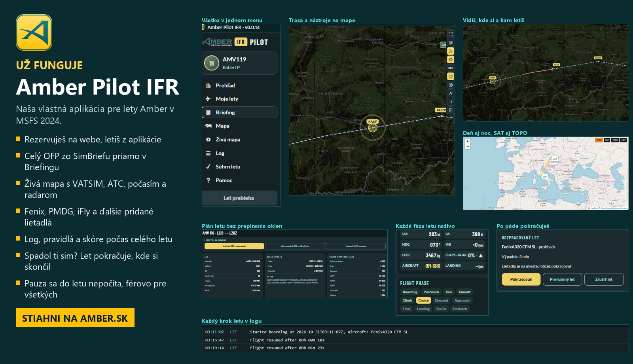This screenshot has height=364, width=633.
Task: Click the STIAHNI NA AMBER.SK button
Action: coord(75,318)
